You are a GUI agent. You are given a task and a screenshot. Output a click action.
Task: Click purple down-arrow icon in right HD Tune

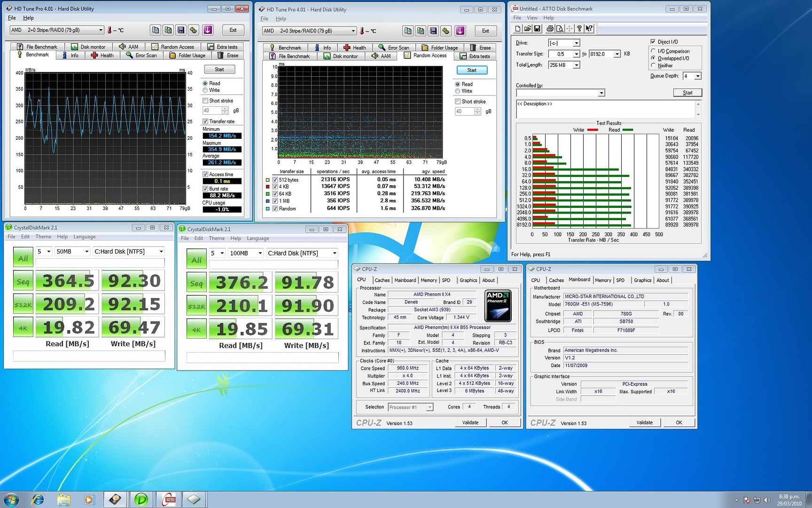pos(461,31)
